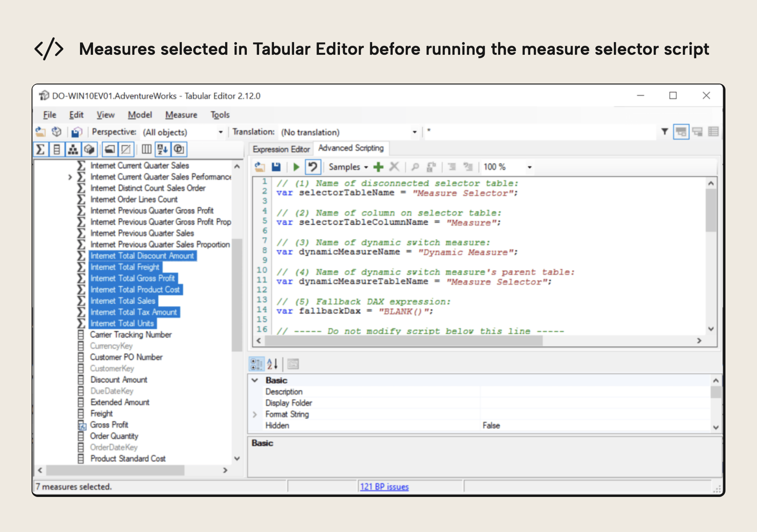Toggle the show measures sigma filter

41,149
